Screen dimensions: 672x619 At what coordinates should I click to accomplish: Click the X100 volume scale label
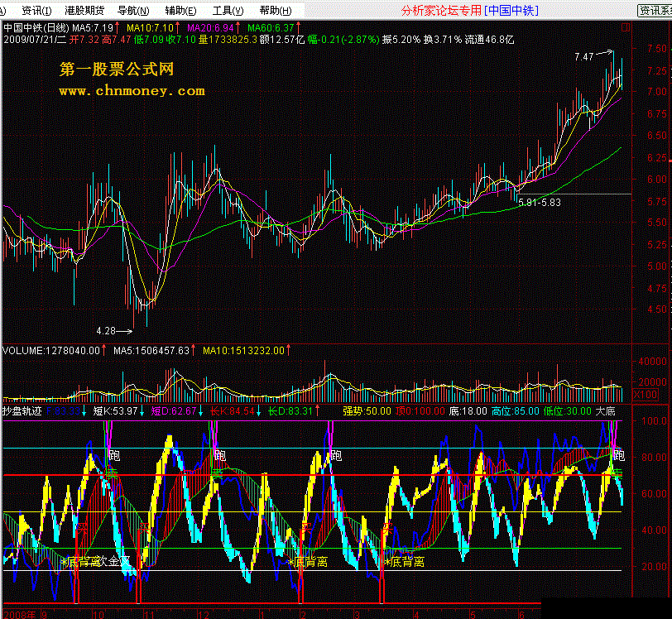click(645, 394)
